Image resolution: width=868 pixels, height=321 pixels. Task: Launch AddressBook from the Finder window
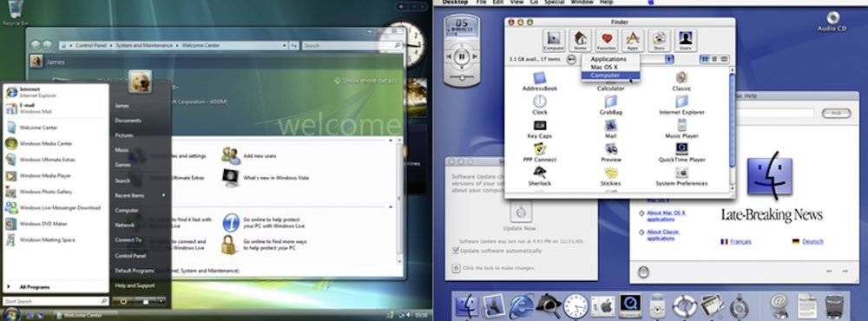click(540, 82)
